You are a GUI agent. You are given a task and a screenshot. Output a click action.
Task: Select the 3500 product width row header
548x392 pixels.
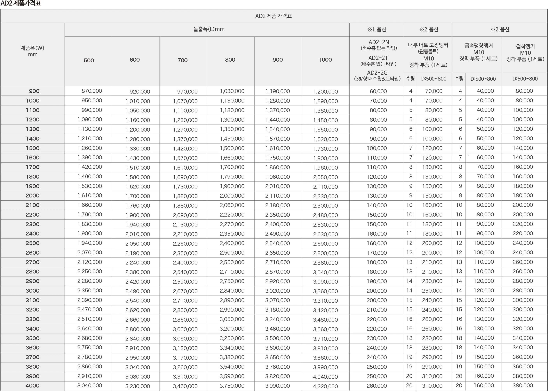[x=33, y=338]
